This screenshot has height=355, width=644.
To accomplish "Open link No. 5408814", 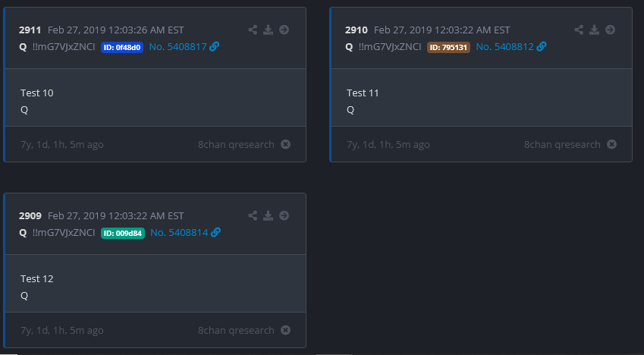I will coord(179,232).
